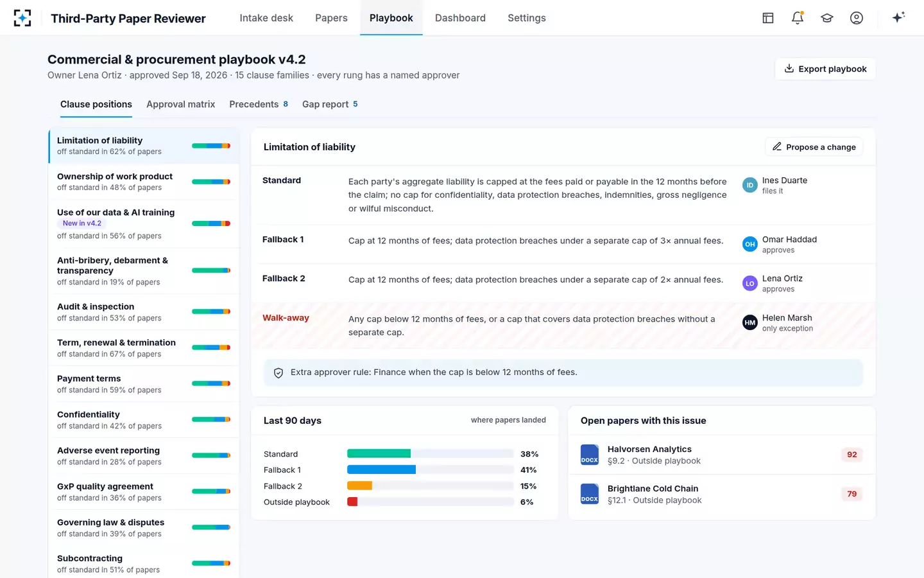Select the Payment terms clause
The width and height of the screenshot is (924, 578).
click(x=144, y=384)
